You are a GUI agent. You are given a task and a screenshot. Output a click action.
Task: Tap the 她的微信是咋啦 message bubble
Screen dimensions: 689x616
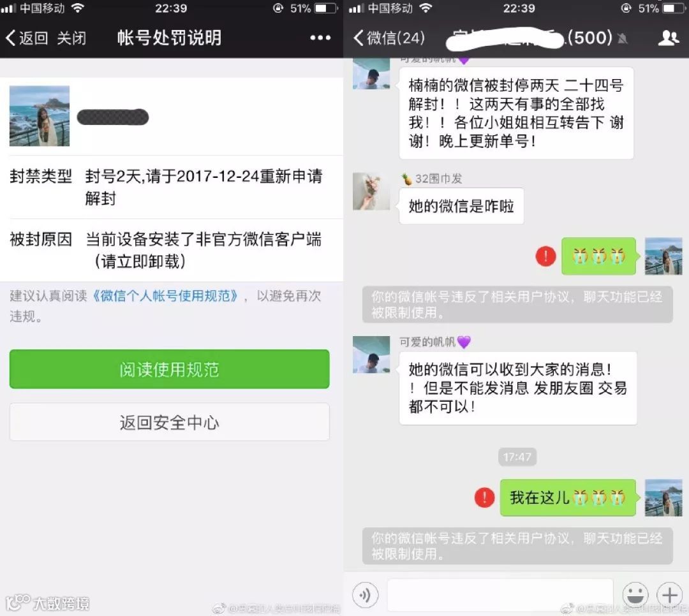pyautogui.click(x=461, y=206)
